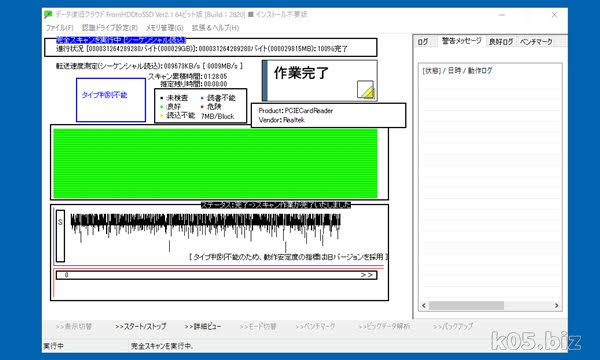Click the yellow note icon in 作業完了 box

[x=365, y=90]
